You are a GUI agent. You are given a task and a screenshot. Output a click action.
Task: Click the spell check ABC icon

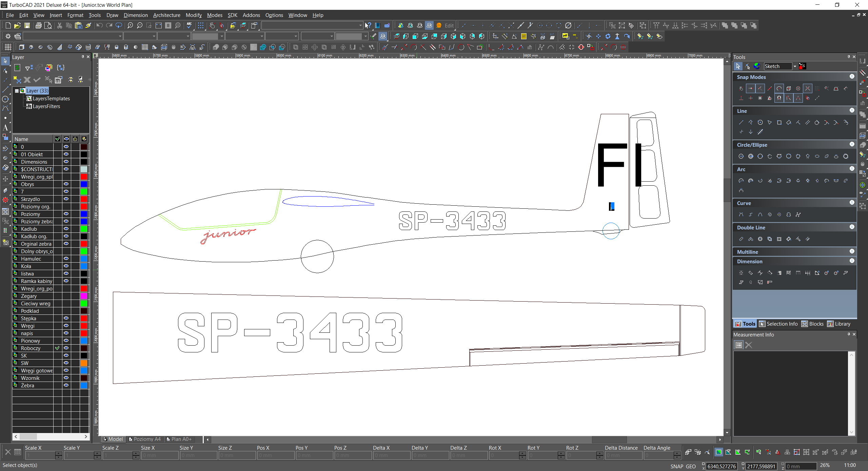(x=189, y=25)
